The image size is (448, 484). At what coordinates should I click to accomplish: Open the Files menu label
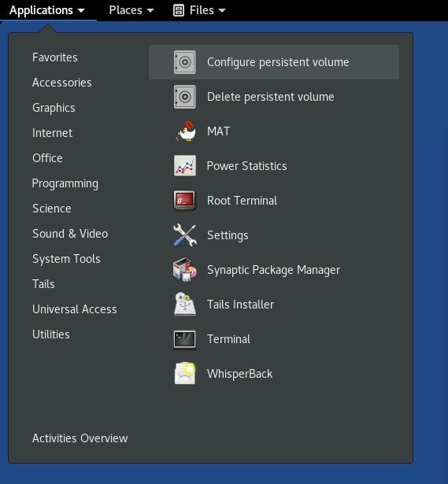202,10
